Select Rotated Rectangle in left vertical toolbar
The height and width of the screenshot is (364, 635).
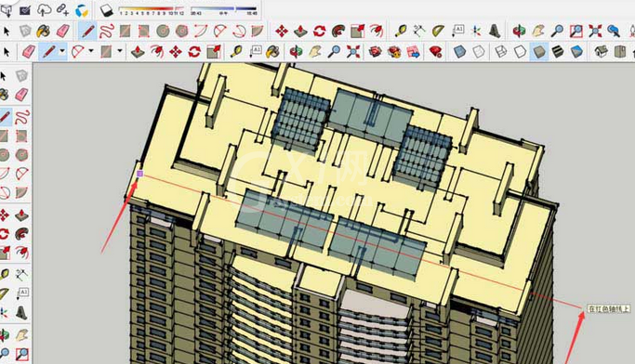22,136
